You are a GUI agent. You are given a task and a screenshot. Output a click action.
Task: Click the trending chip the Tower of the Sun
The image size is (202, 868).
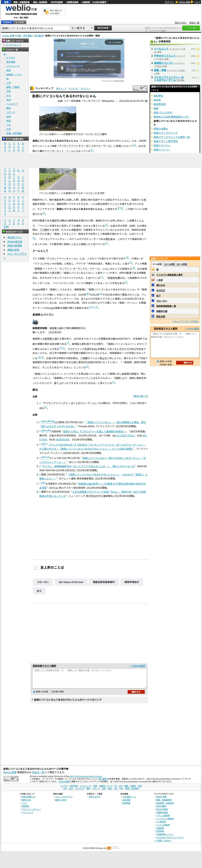click(71, 582)
